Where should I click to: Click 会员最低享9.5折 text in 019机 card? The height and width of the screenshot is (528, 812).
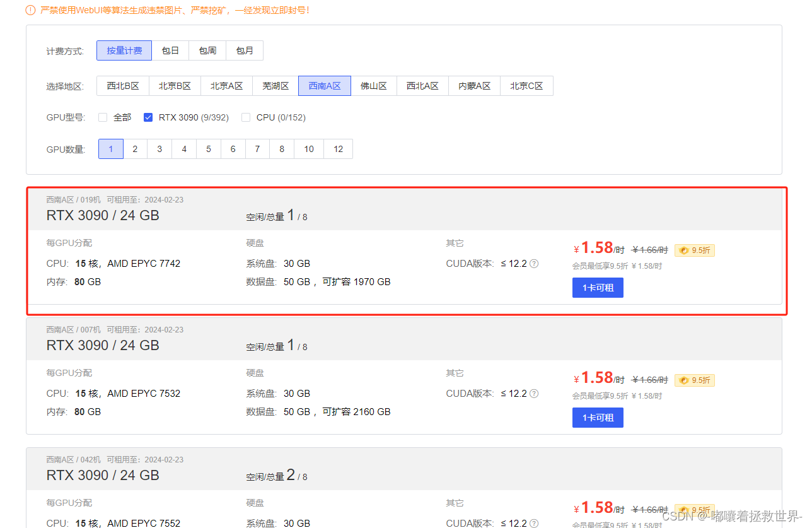click(600, 266)
